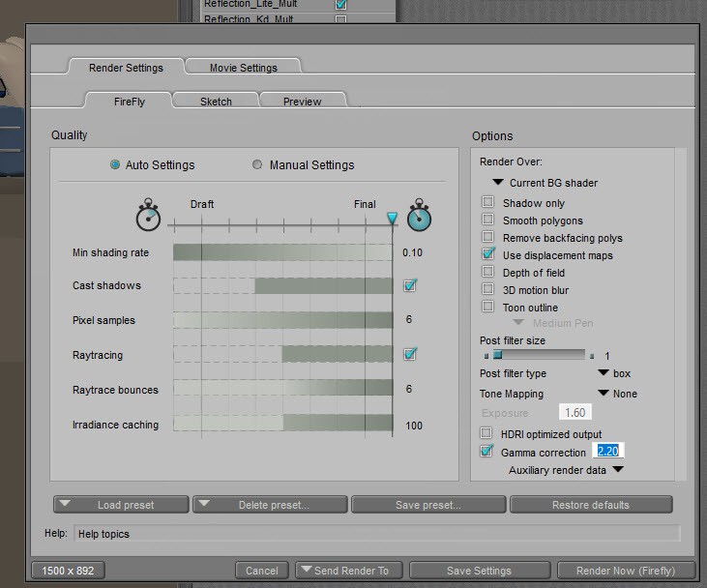Enable 3D motion blur checkbox

pyautogui.click(x=487, y=288)
